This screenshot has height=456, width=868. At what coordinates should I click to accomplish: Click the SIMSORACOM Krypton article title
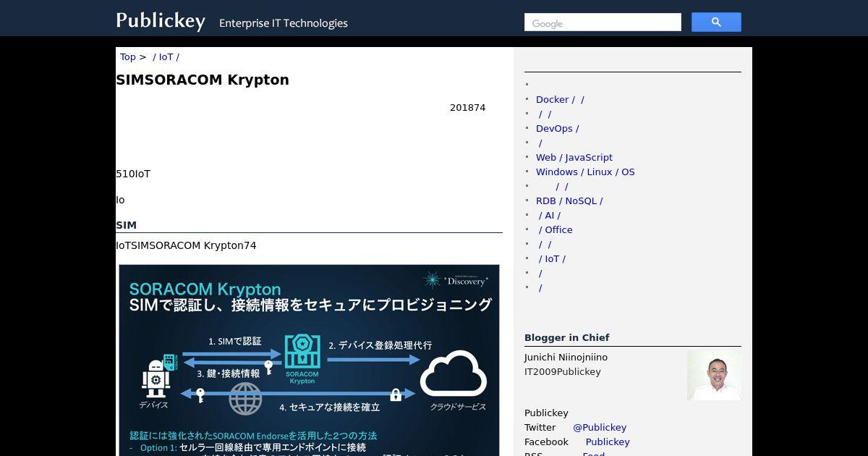pos(203,80)
